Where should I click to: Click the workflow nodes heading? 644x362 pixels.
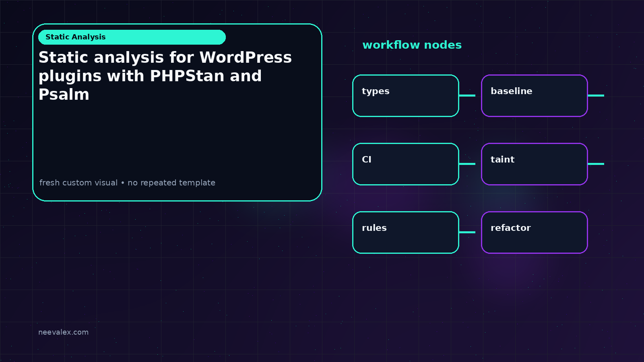[412, 45]
